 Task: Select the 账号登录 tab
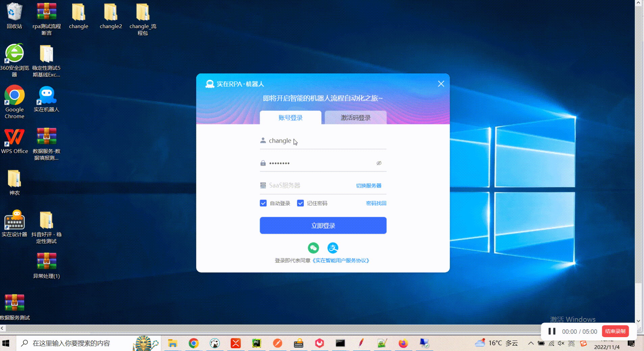click(x=290, y=118)
